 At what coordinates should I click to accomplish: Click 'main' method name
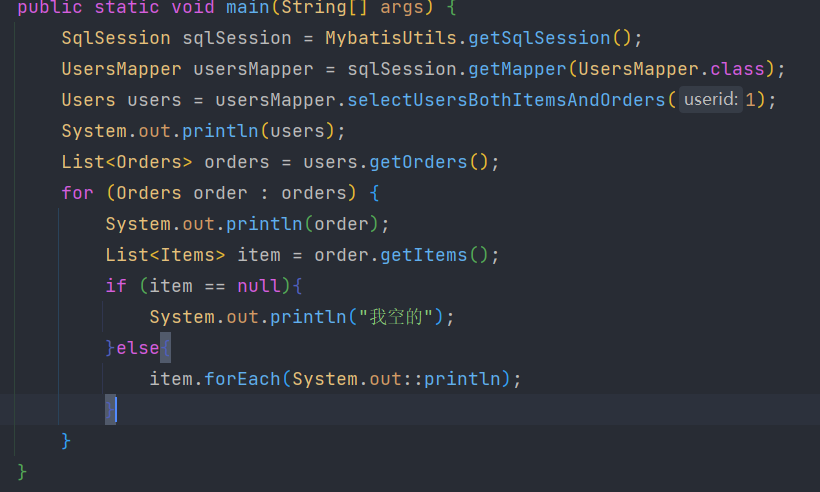click(248, 8)
